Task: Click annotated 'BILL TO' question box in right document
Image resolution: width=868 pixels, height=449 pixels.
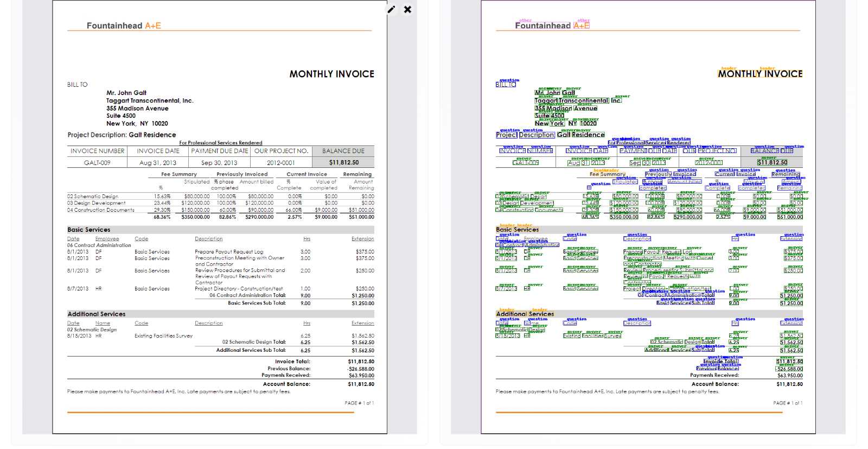Action: pyautogui.click(x=506, y=85)
